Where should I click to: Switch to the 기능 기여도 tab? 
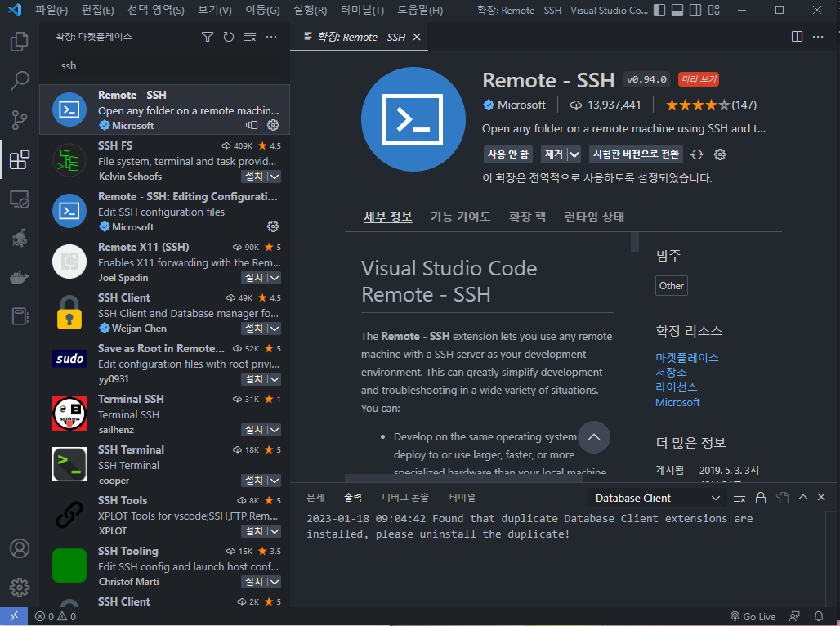(460, 217)
